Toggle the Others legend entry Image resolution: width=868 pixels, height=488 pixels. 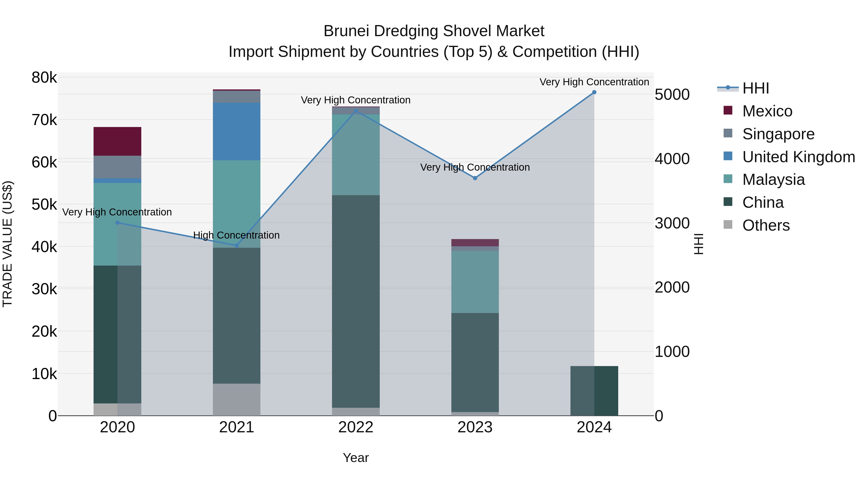coord(756,225)
